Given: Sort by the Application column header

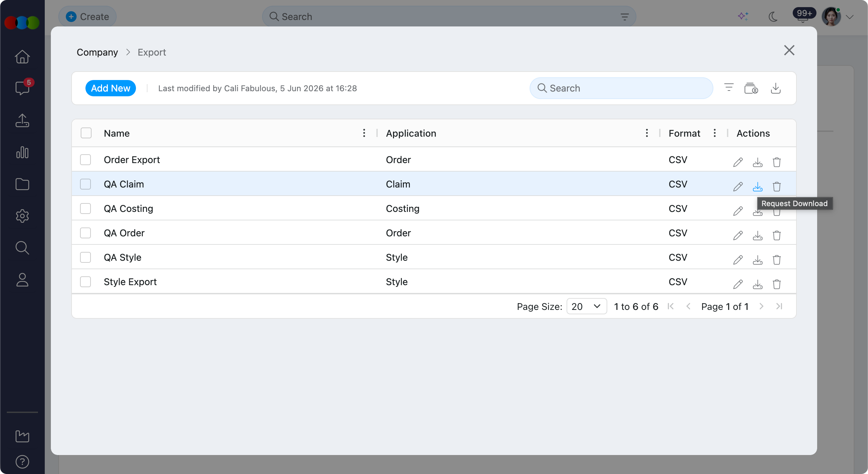Looking at the screenshot, I should (411, 133).
